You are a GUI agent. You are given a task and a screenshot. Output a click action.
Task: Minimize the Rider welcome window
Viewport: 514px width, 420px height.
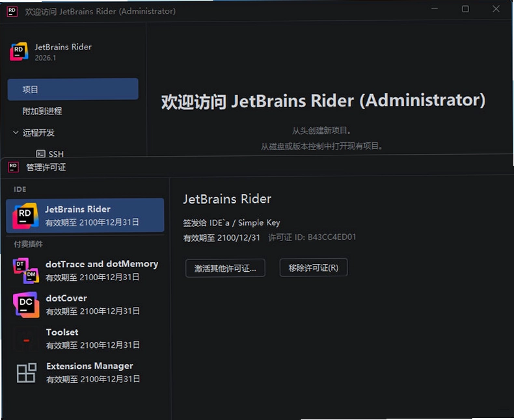(435, 9)
